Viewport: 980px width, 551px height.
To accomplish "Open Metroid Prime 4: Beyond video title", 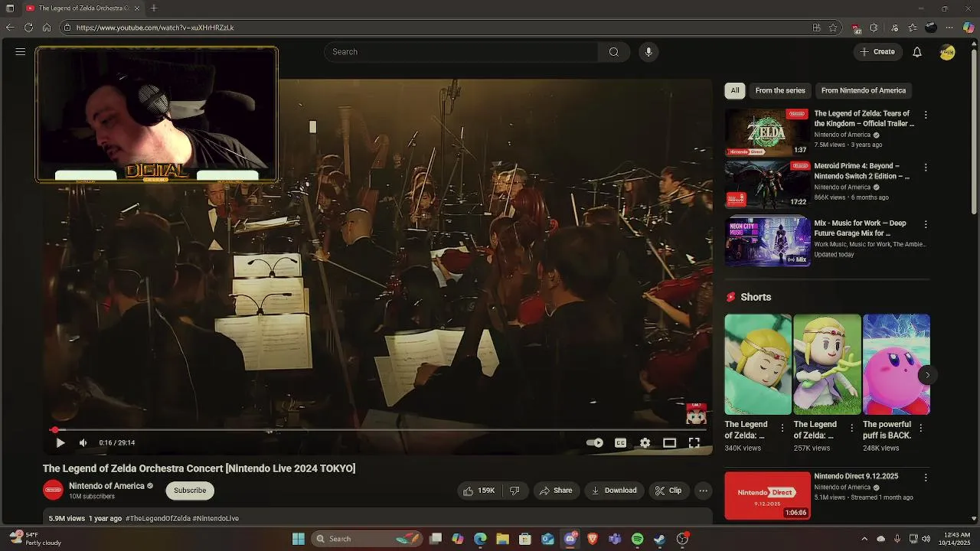I will click(862, 171).
